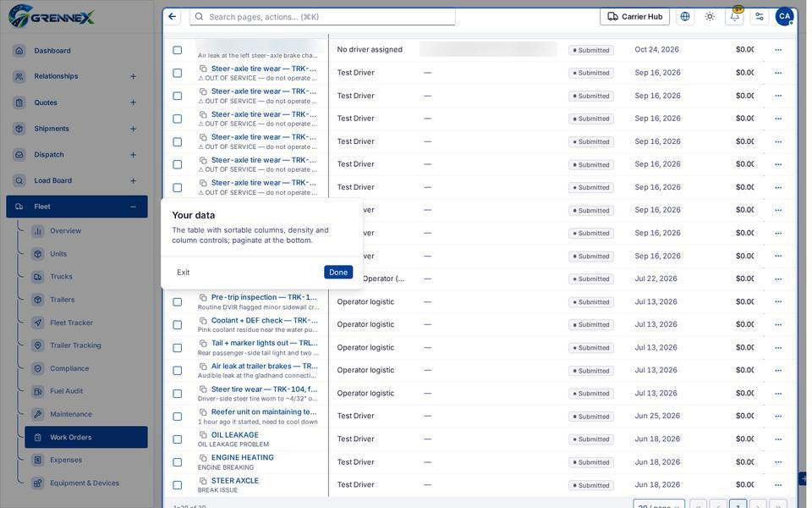This screenshot has height=508, width=812.
Task: Click the copy icon beside OIL LEAKAGE
Action: [203, 435]
